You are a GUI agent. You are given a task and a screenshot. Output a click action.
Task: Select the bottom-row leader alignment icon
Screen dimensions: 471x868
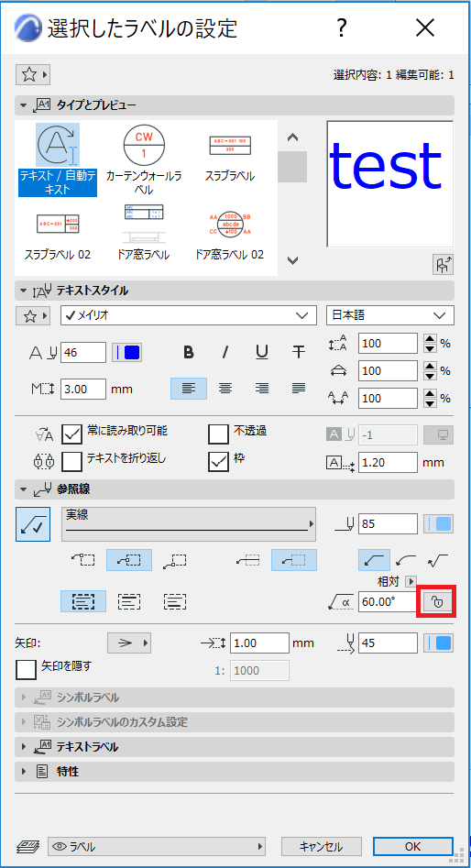(175, 601)
